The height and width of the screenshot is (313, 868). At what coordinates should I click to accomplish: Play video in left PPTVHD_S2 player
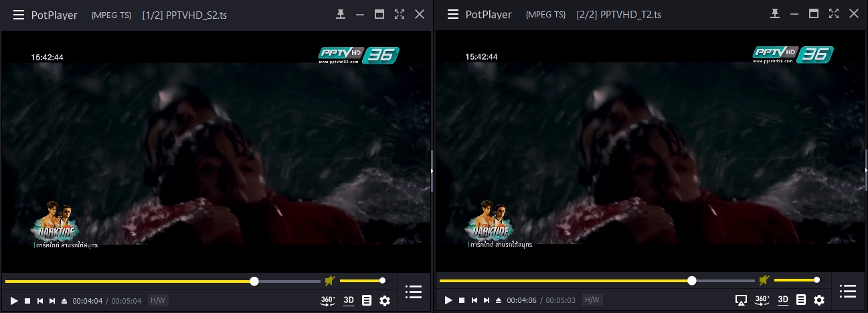[x=14, y=301]
